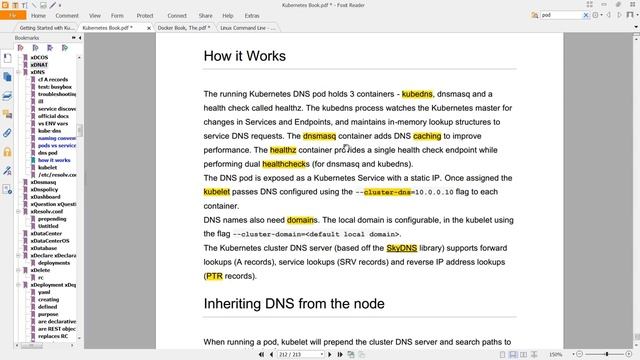Collapse the xDeclare bookmark node
Viewport: 640px width, 360px height.
tap(18, 256)
